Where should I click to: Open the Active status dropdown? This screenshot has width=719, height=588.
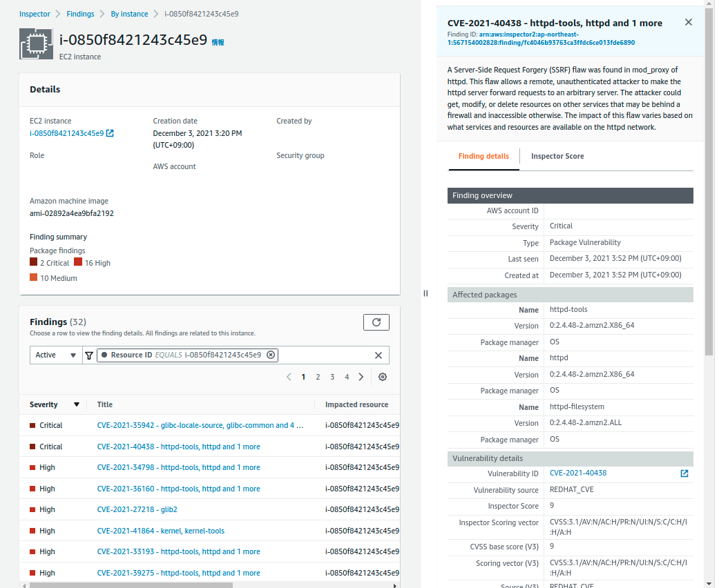tap(55, 355)
